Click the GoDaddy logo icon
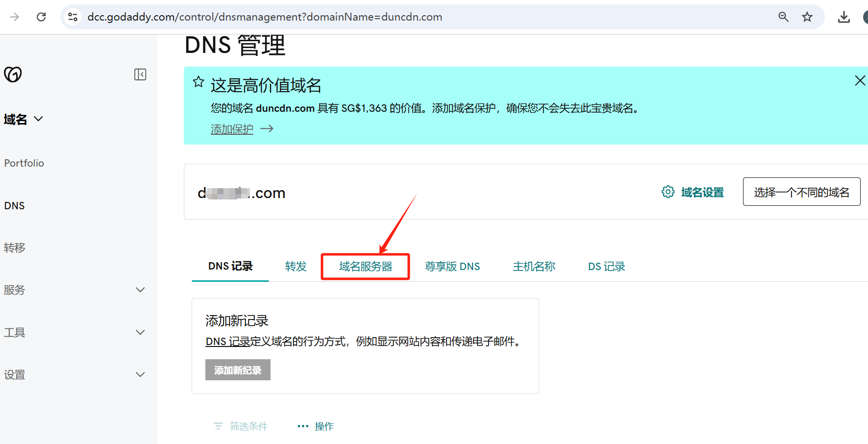The width and height of the screenshot is (868, 444). 13,74
